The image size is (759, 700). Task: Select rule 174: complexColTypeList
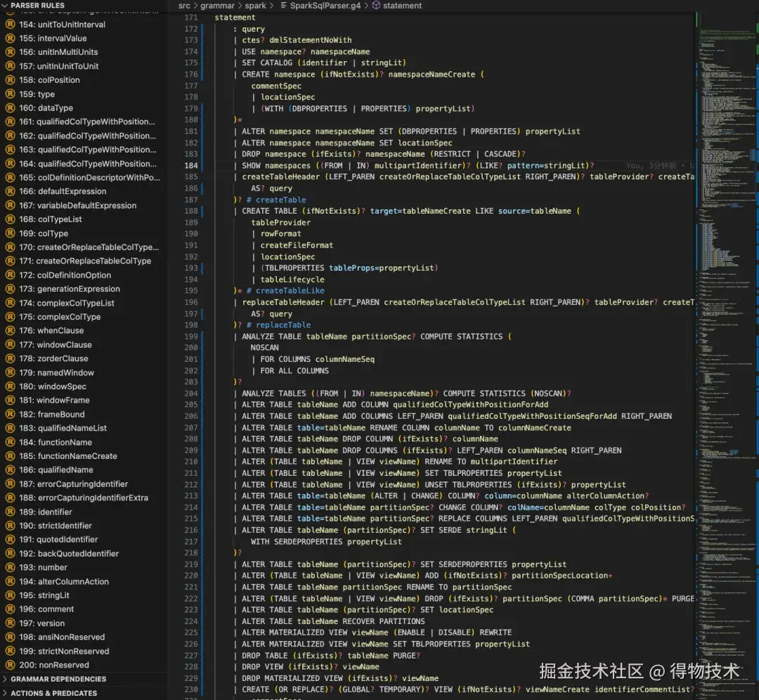[x=67, y=303]
